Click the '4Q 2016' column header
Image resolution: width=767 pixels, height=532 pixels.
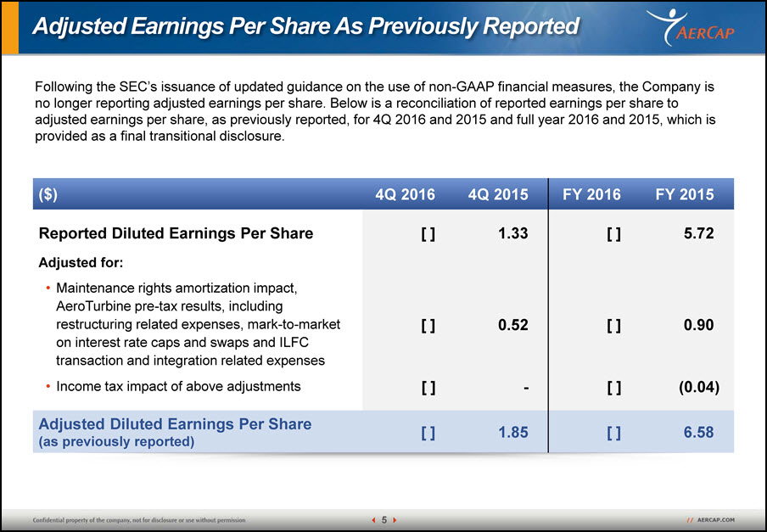point(405,194)
